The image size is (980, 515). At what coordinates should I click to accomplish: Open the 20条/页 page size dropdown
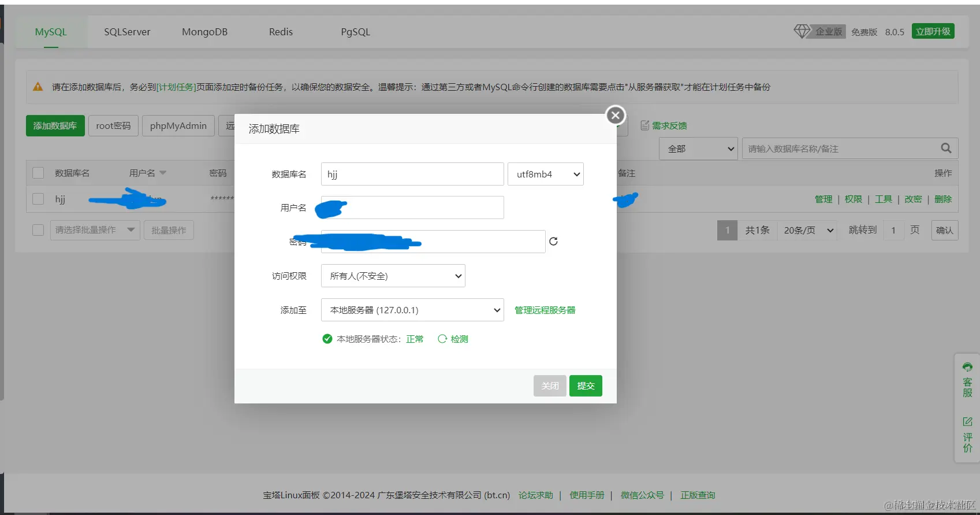point(808,230)
